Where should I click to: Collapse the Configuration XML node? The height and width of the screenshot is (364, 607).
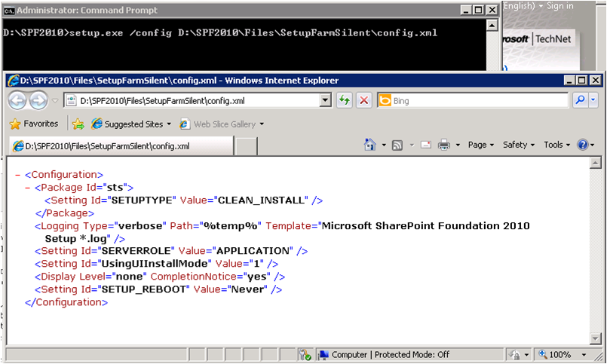tap(18, 175)
